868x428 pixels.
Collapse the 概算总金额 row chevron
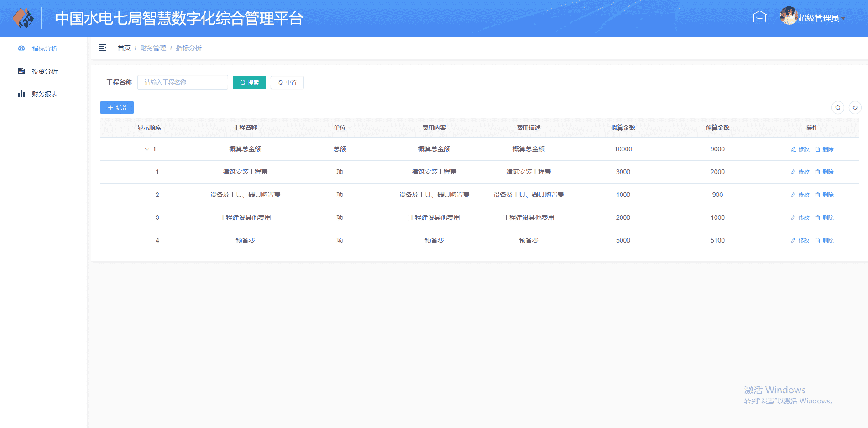pyautogui.click(x=147, y=149)
